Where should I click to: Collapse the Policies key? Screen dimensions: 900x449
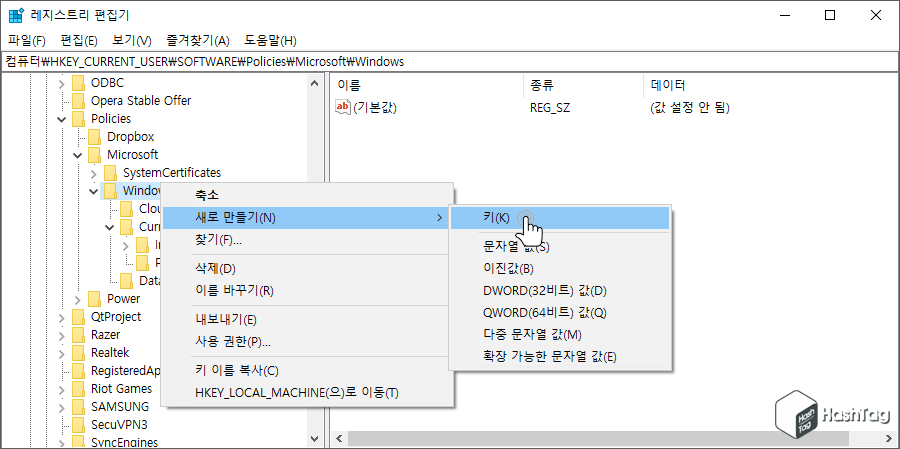(61, 119)
